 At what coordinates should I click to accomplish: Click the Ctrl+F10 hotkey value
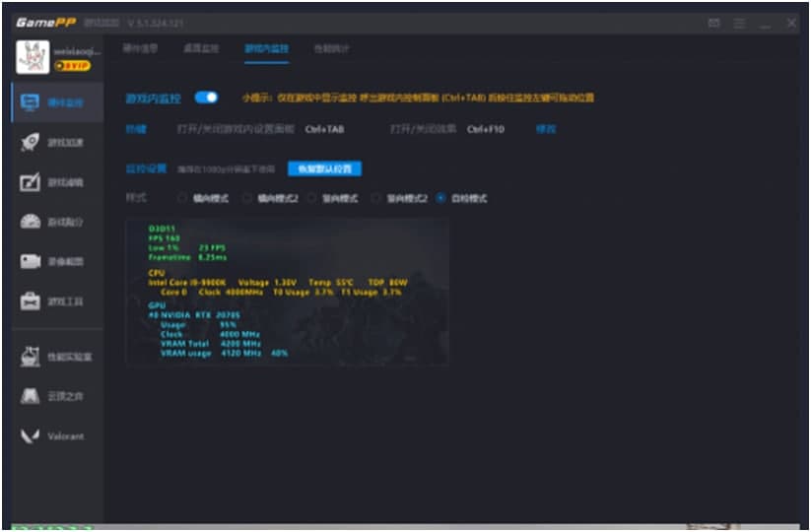(486, 129)
